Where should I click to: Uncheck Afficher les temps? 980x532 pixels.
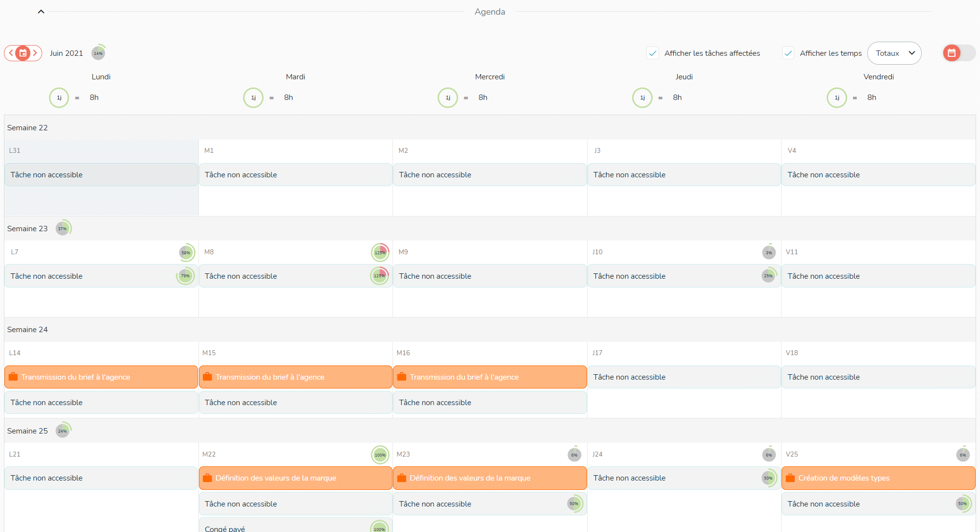788,53
